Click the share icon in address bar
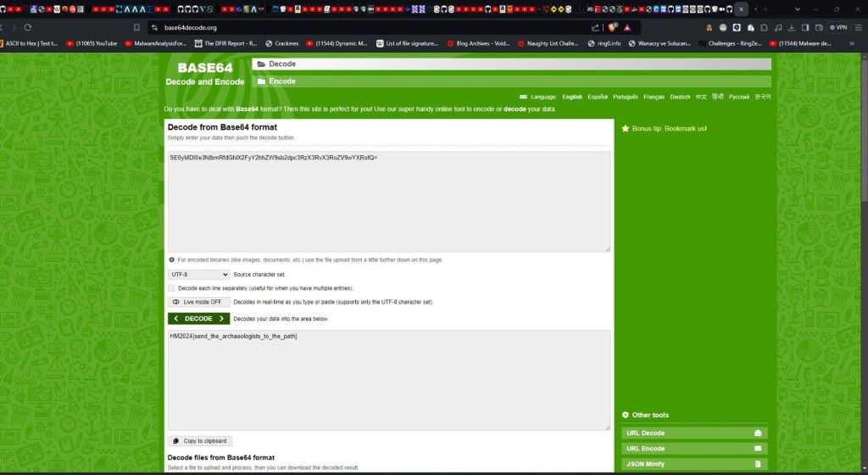Screen dimensions: 868x475 click(595, 27)
